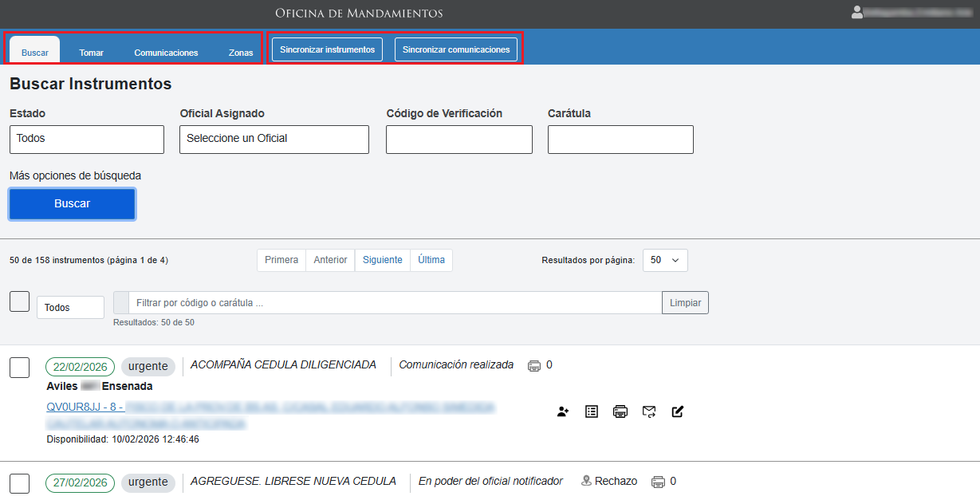Viewport: 980px width, 496px height.
Task: Open the Comunicaciones tab
Action: 166,53
